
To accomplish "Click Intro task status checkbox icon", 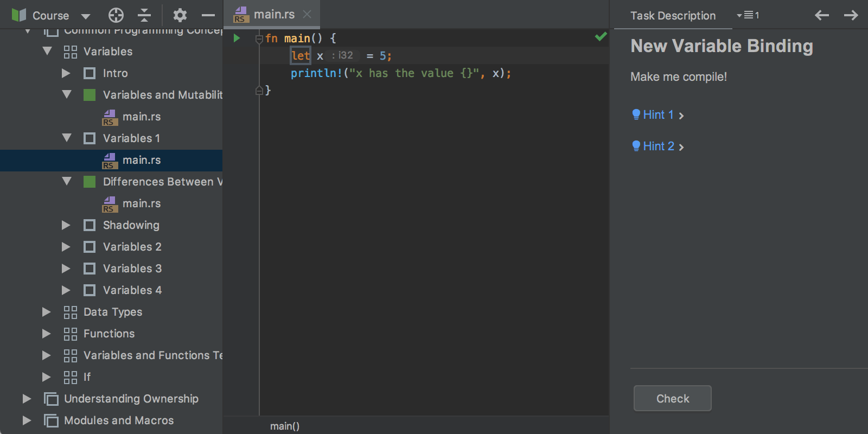I will click(x=90, y=73).
